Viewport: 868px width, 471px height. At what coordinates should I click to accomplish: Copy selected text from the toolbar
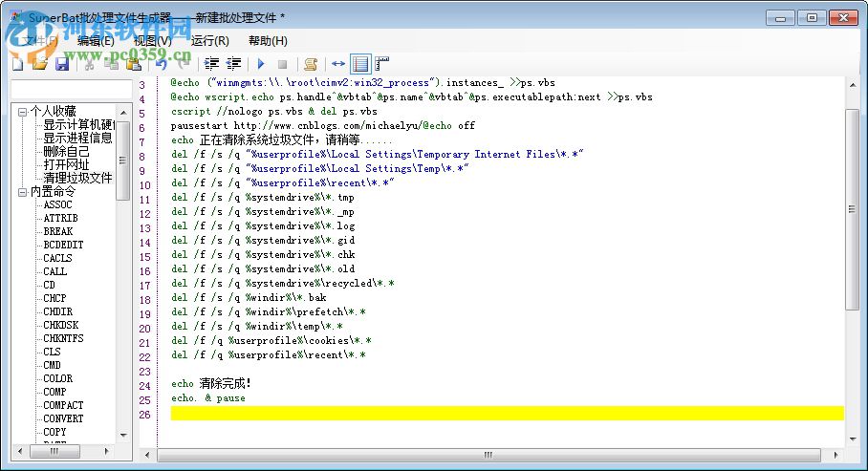(x=111, y=64)
